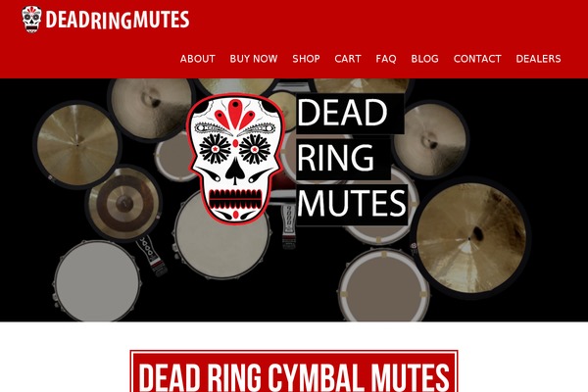
Task: Open the CONTACT page
Action: (477, 59)
